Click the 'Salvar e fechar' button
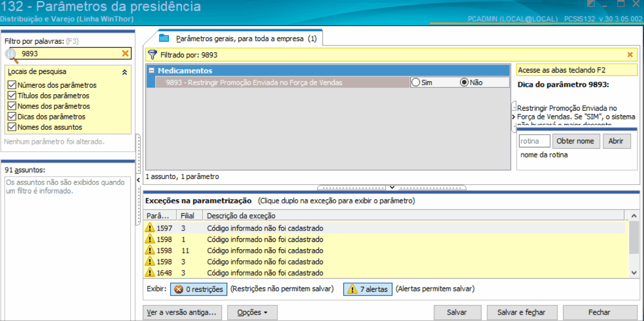The width and height of the screenshot is (644, 321). 522,312
